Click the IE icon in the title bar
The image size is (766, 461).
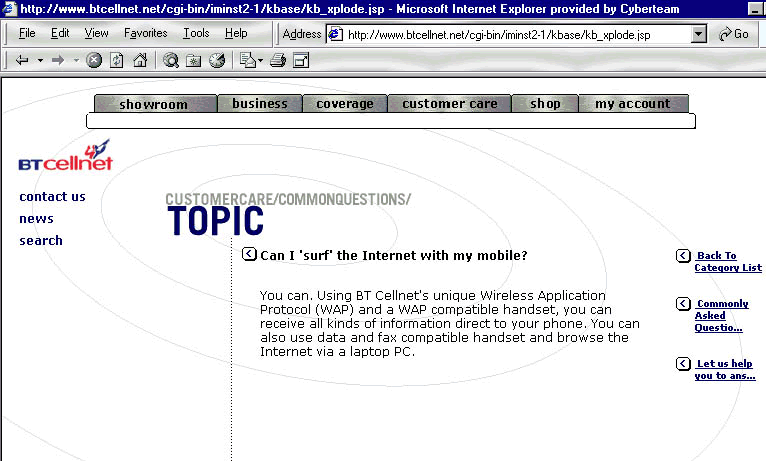point(10,8)
